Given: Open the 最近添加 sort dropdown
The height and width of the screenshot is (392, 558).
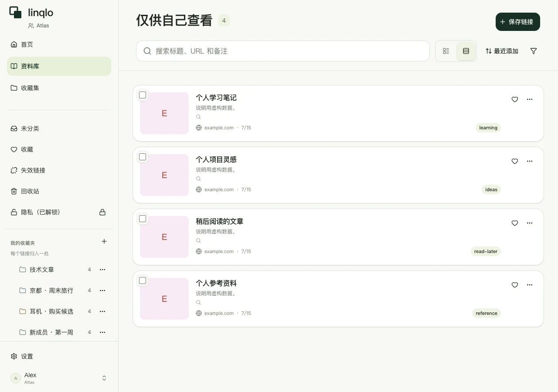Looking at the screenshot, I should pyautogui.click(x=502, y=51).
